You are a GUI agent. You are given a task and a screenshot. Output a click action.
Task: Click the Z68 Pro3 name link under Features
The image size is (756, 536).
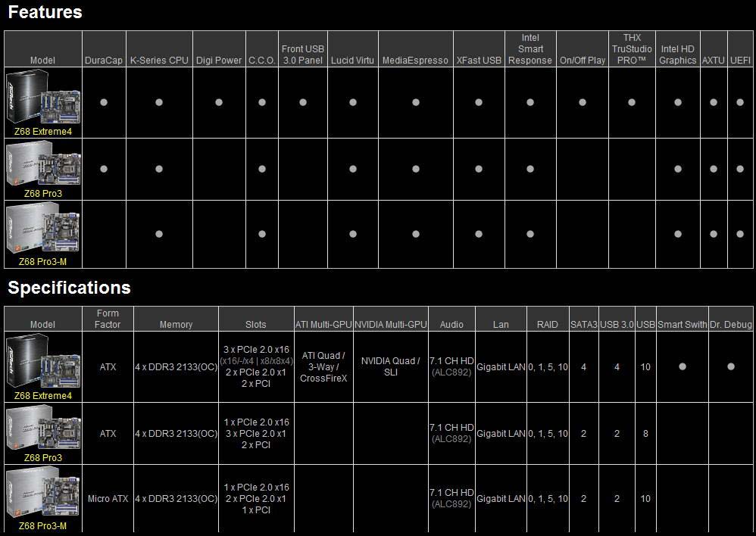tap(42, 194)
